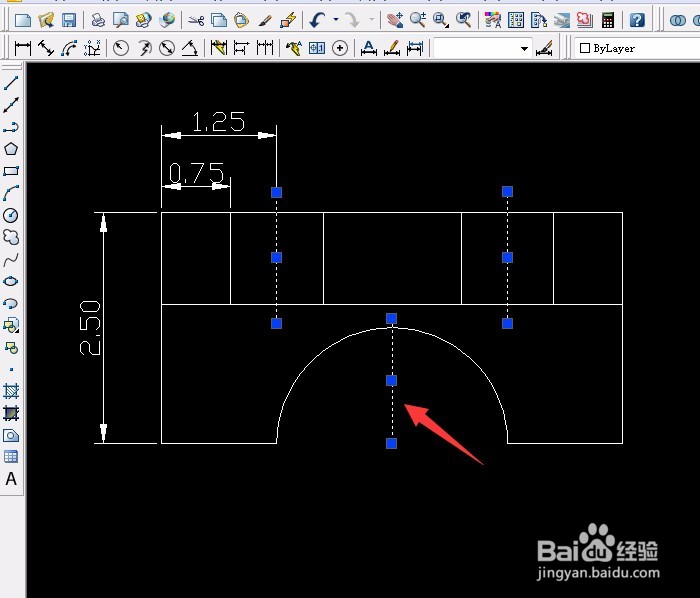
Task: Select the Ordinate dimension tool
Action: 92,48
